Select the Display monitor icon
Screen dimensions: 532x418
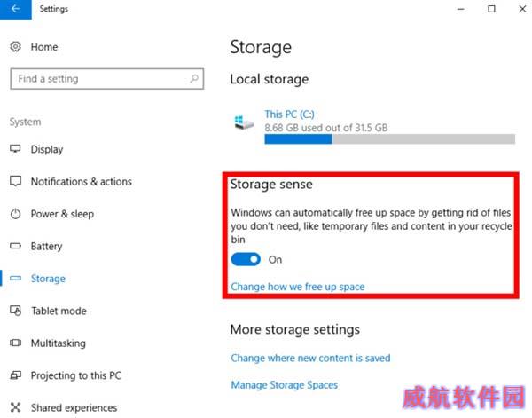tap(15, 149)
